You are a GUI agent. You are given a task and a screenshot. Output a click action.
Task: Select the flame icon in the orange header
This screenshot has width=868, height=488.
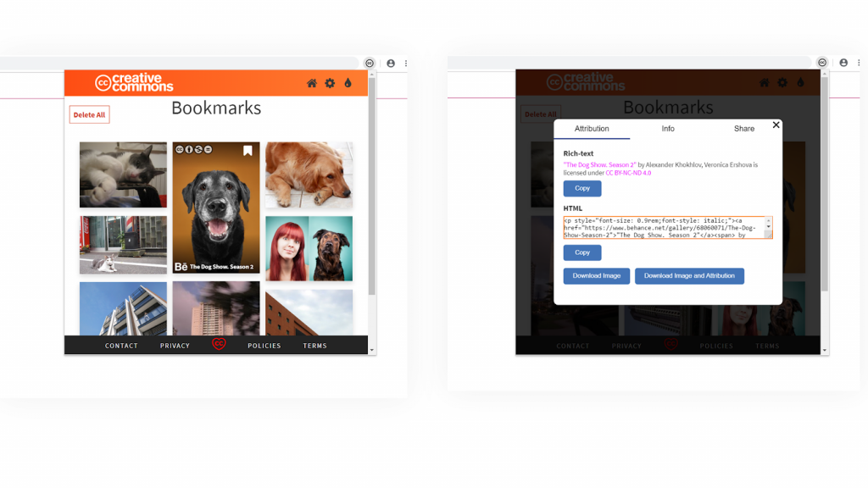click(x=348, y=83)
